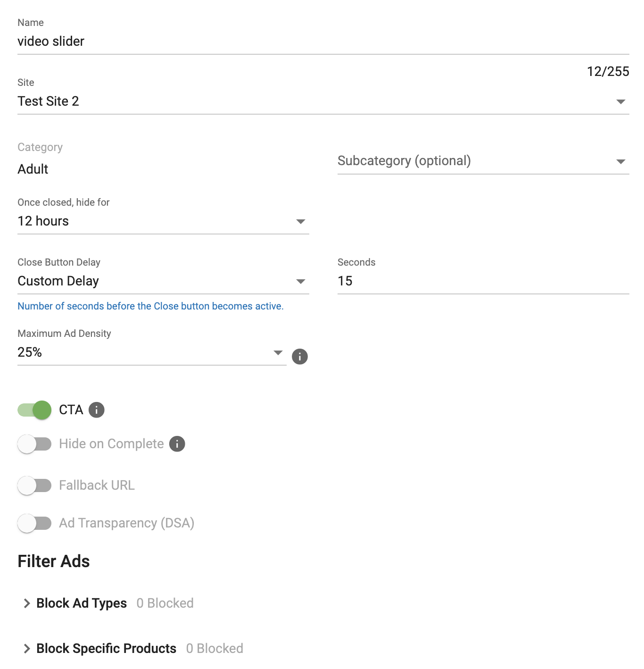Enable the Hide on Complete toggle
The height and width of the screenshot is (669, 644).
[34, 444]
